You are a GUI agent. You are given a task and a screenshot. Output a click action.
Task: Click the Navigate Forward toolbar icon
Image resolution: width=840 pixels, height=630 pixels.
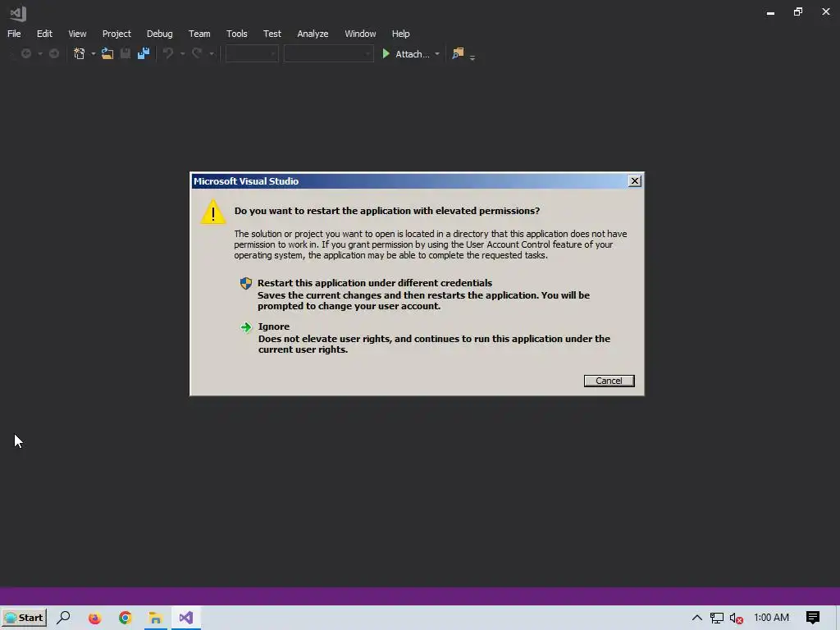pyautogui.click(x=54, y=53)
